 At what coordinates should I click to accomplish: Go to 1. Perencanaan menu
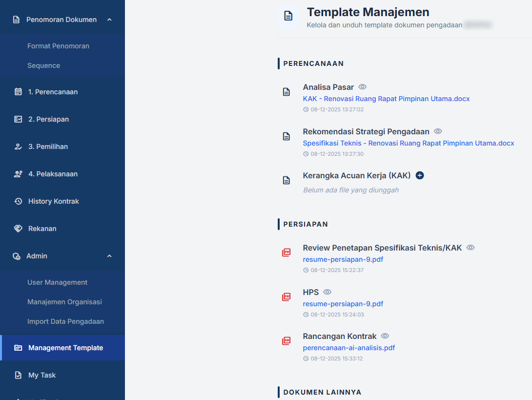click(x=53, y=92)
